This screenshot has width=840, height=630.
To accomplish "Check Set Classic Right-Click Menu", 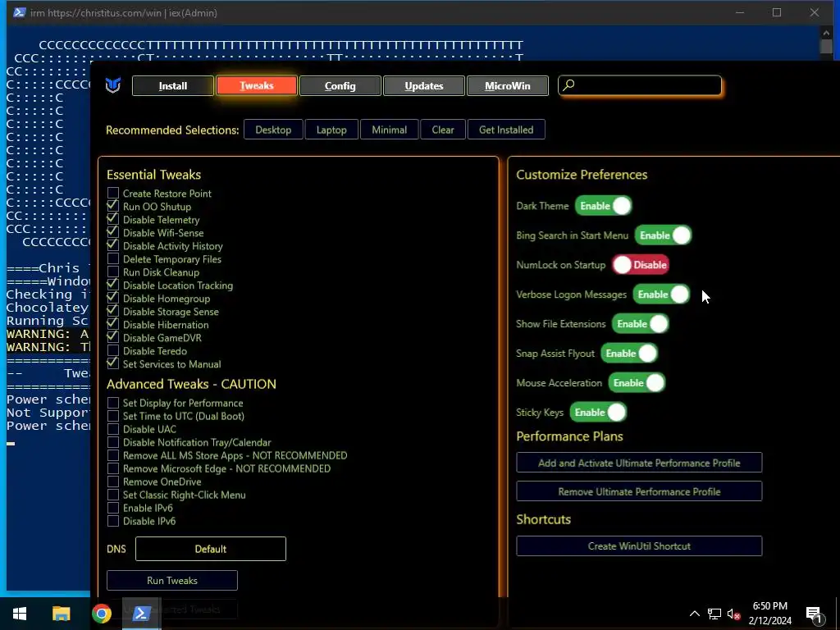I will click(113, 495).
